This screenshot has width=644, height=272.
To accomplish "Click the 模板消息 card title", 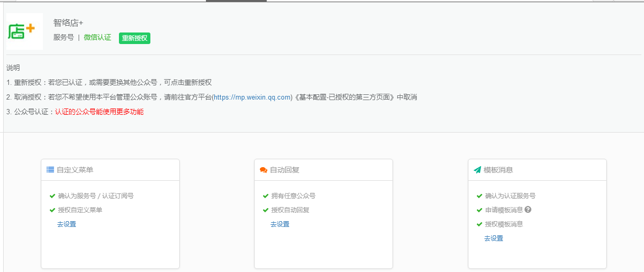I will tap(498, 170).
